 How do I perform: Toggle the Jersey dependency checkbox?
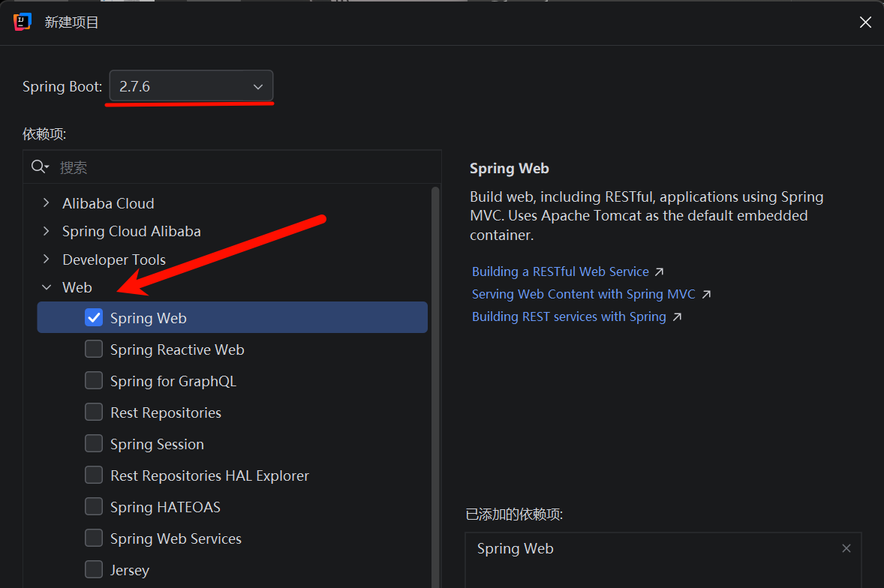(x=94, y=570)
